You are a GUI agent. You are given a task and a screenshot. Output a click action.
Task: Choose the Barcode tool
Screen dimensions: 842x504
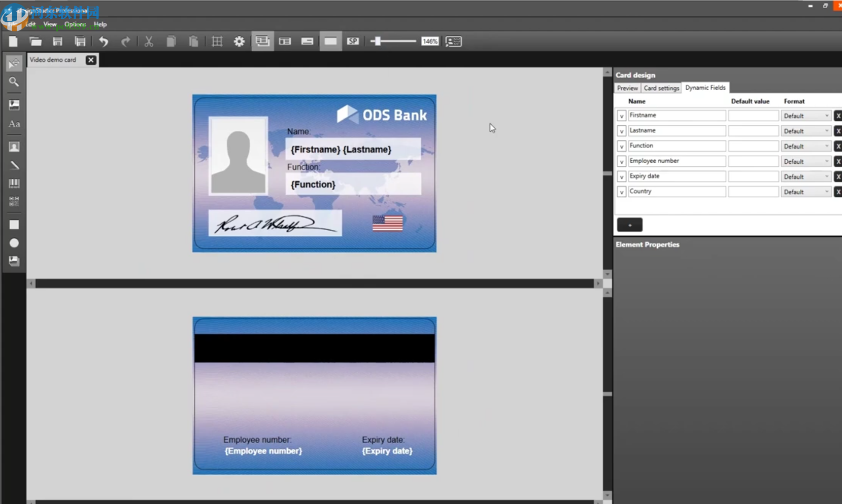14,183
